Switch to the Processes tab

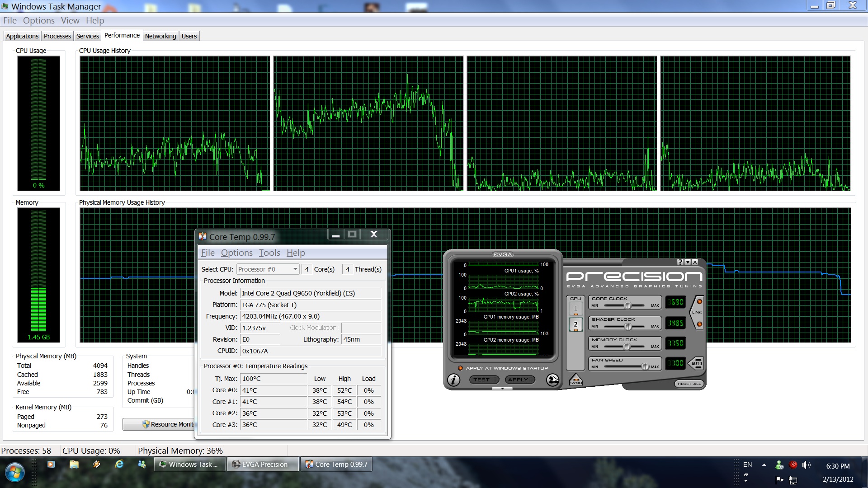57,36
